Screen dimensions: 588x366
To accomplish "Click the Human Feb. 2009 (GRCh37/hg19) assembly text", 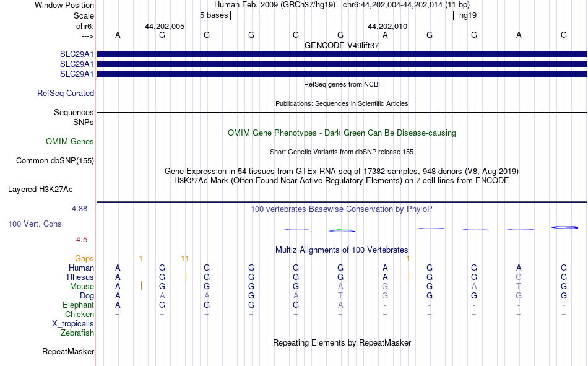I will point(274,5).
